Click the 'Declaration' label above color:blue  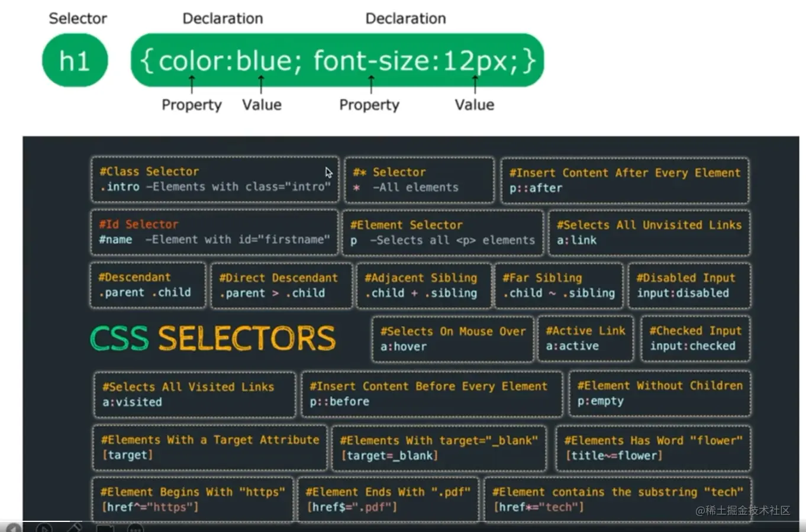(223, 18)
